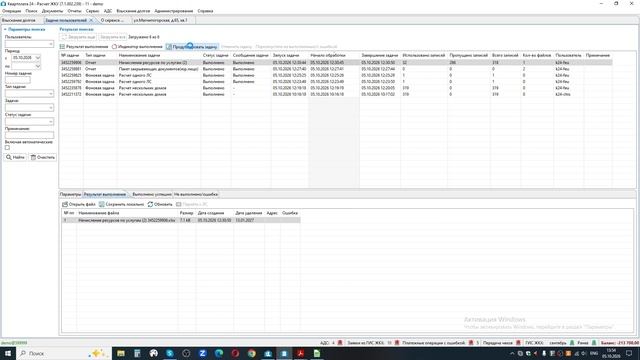Image resolution: width=640 pixels, height=360 pixels.
Task: Click the Обновить refresh icon
Action: (x=150, y=204)
